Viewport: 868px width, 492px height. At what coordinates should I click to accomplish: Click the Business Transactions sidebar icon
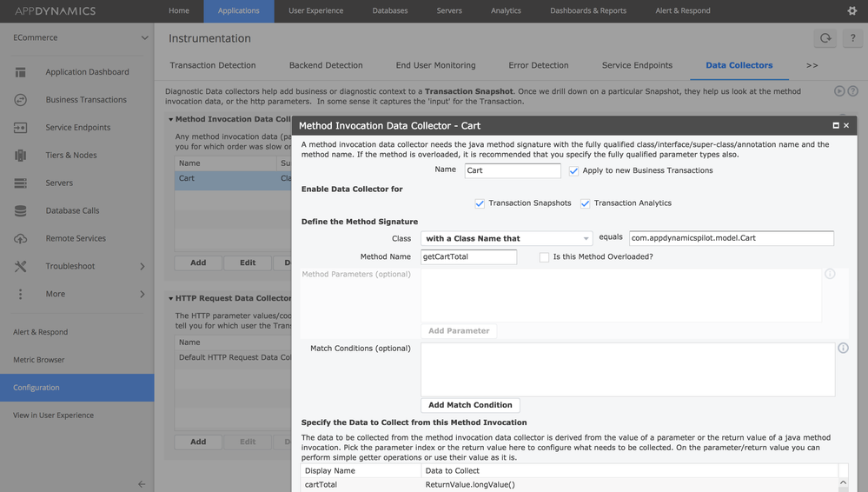21,100
